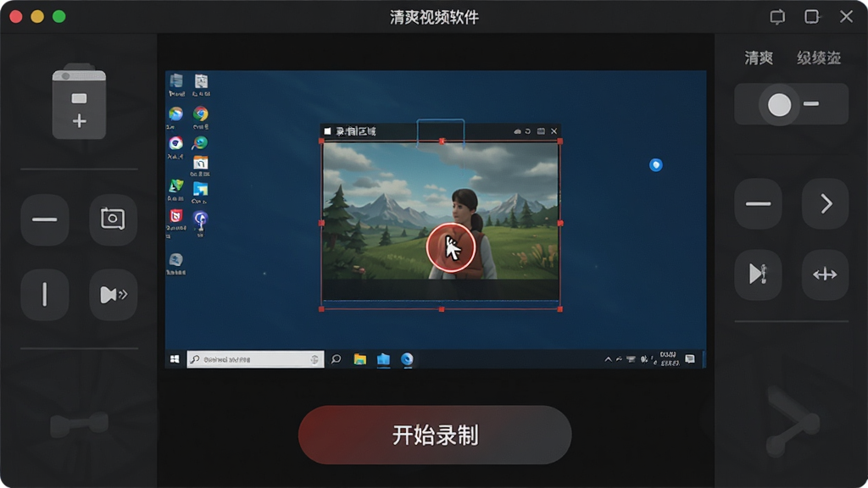This screenshot has width=868, height=488.
Task: Open the notification center icon on the taskbar
Action: click(690, 359)
